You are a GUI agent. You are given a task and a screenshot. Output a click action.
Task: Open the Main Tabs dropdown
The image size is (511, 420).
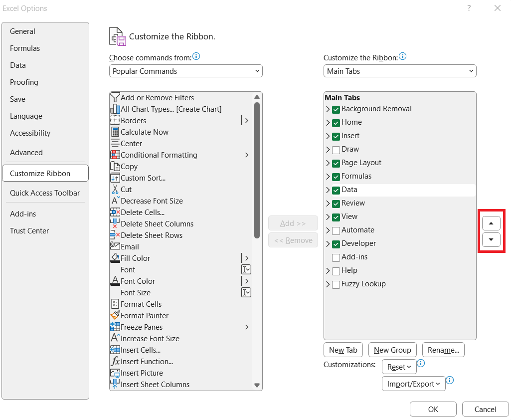[400, 71]
